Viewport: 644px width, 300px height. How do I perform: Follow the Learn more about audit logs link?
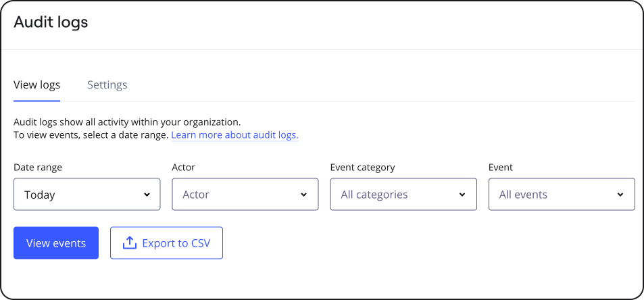(x=234, y=135)
